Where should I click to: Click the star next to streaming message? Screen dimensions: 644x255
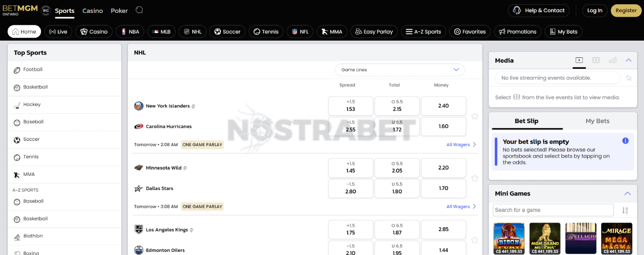click(x=629, y=78)
